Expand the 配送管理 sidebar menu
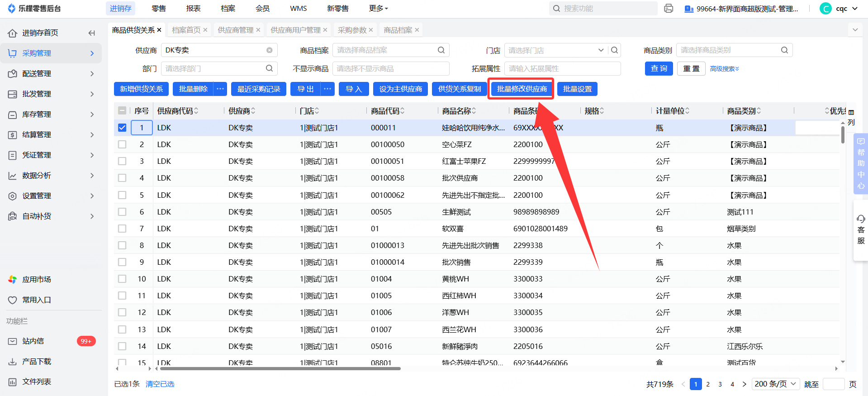868x396 pixels. pos(51,74)
